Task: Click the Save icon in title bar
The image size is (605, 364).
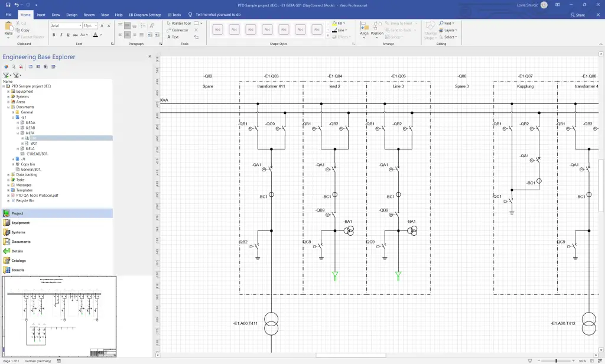Action: tap(7, 5)
